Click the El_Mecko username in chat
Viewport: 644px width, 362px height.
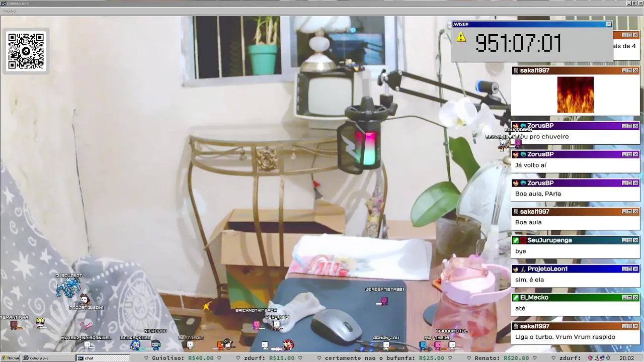point(534,298)
